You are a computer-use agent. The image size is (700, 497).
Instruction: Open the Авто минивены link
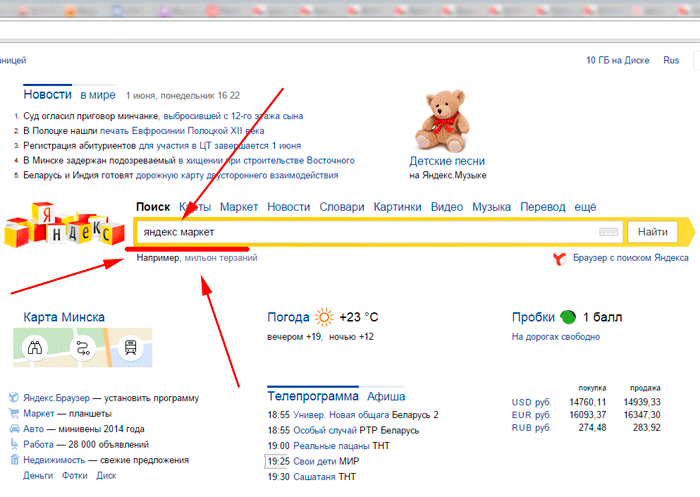click(84, 429)
